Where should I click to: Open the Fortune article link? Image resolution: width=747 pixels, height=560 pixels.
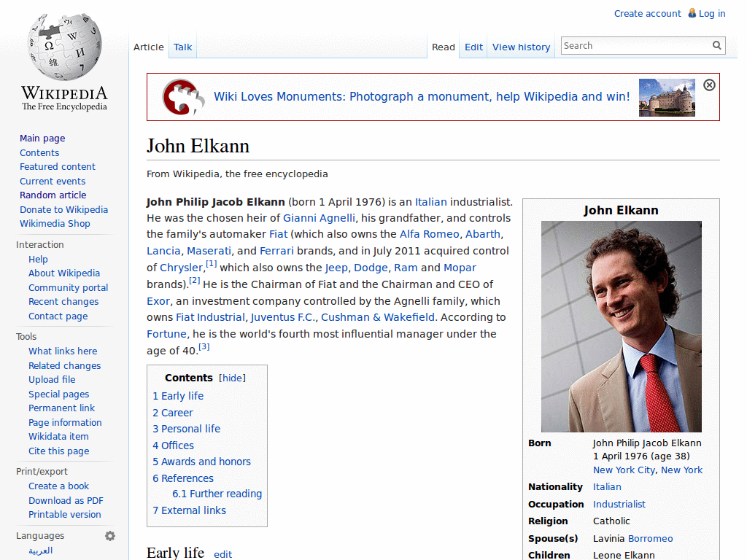[x=166, y=334]
